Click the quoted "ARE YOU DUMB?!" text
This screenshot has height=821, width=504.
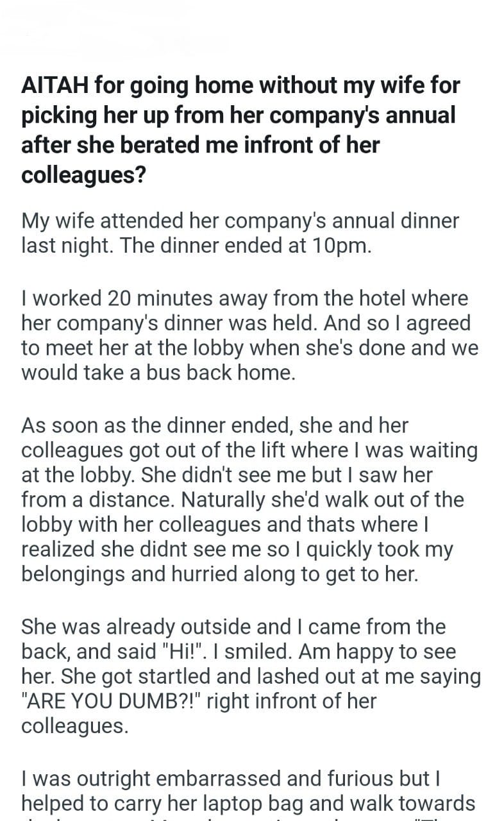(x=110, y=701)
